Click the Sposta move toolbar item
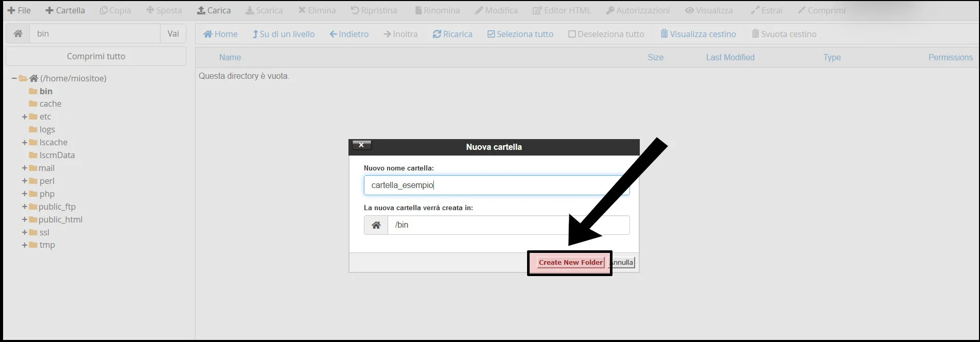The width and height of the screenshot is (980, 342). pyautogui.click(x=164, y=10)
